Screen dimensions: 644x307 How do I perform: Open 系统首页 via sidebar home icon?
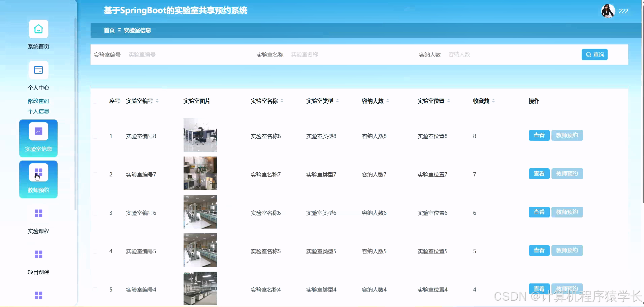click(x=38, y=29)
